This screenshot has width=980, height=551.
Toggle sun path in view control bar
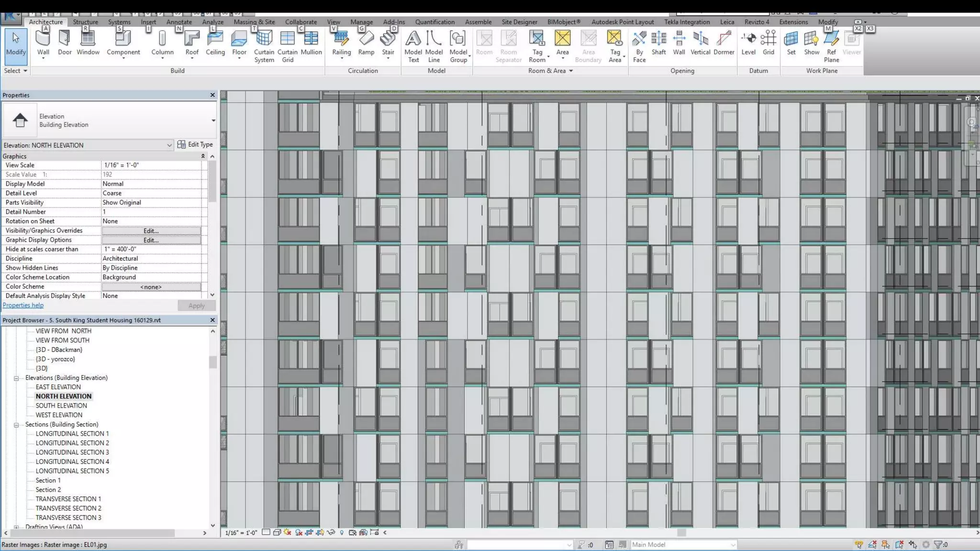point(288,532)
